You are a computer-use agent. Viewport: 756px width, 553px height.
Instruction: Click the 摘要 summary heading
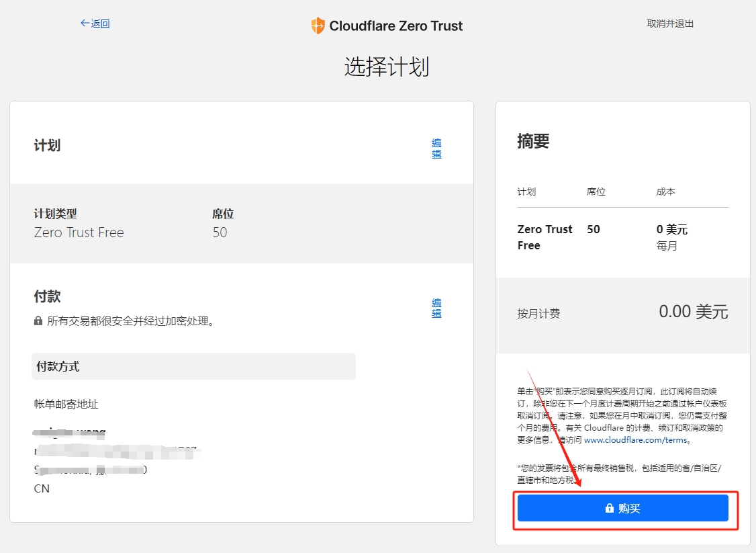point(533,141)
